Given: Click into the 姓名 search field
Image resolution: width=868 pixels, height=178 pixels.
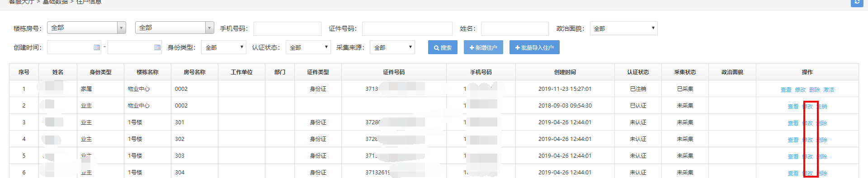Looking at the screenshot, I should pyautogui.click(x=515, y=28).
